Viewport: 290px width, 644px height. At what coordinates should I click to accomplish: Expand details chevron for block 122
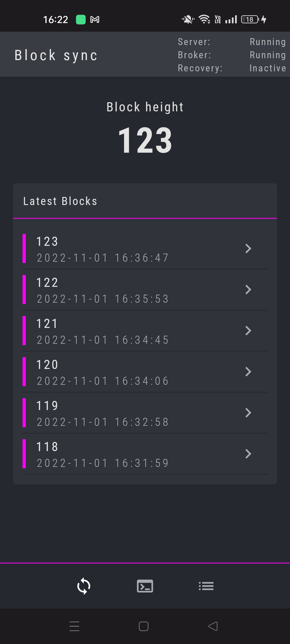[248, 290]
